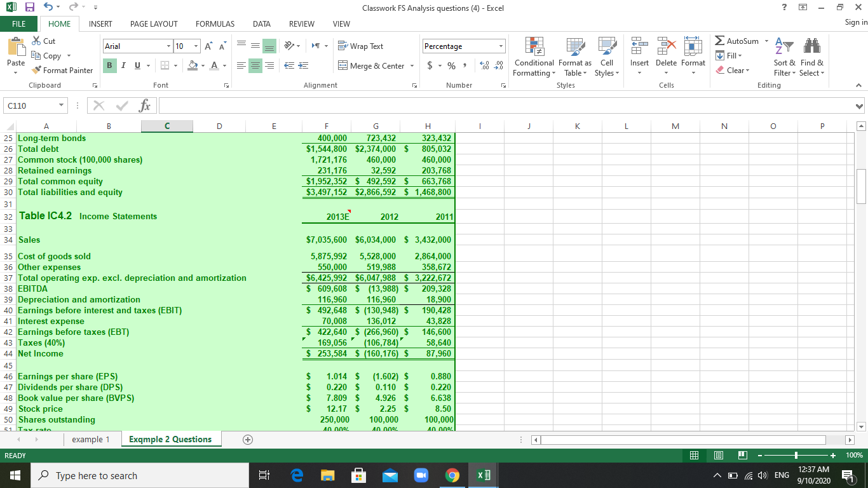Click Format as Table button
Image resolution: width=868 pixels, height=488 pixels.
coord(575,57)
